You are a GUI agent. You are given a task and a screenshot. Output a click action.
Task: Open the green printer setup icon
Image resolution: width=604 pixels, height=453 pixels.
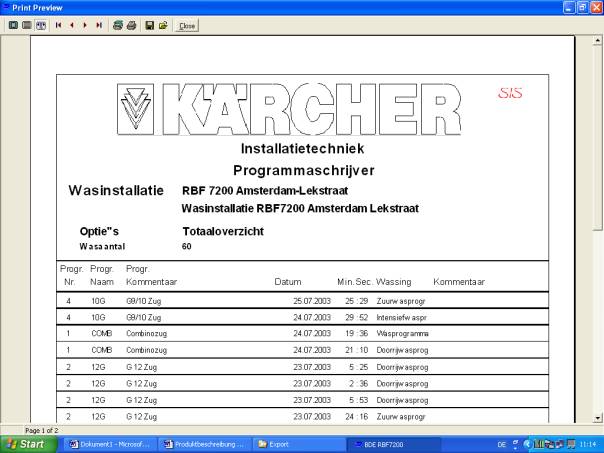point(118,25)
